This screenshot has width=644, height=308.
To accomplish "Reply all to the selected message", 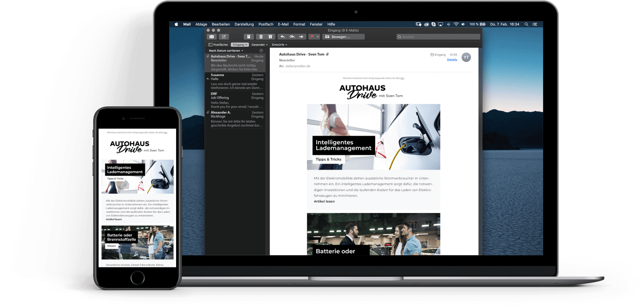I will 292,37.
